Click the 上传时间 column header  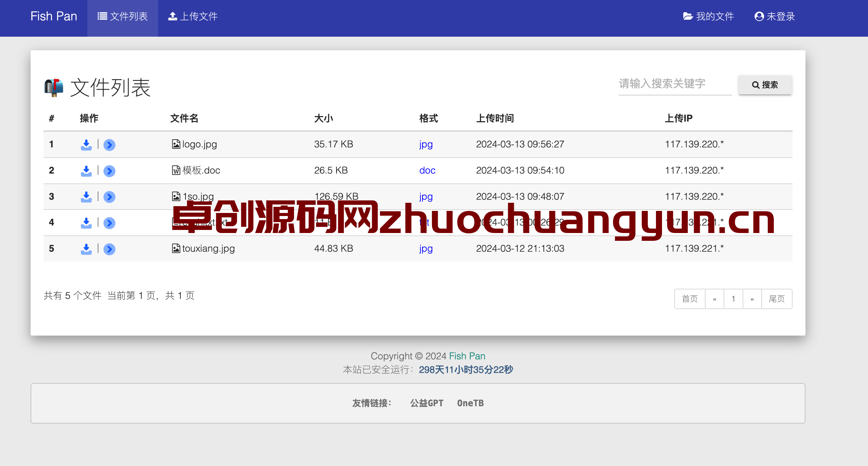(x=495, y=118)
